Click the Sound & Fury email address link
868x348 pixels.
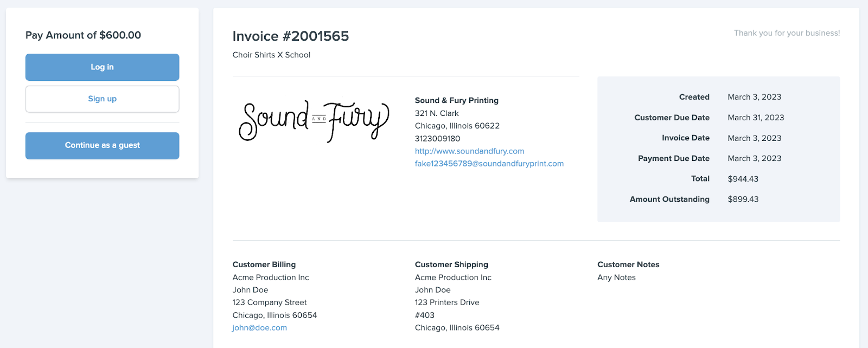(489, 164)
